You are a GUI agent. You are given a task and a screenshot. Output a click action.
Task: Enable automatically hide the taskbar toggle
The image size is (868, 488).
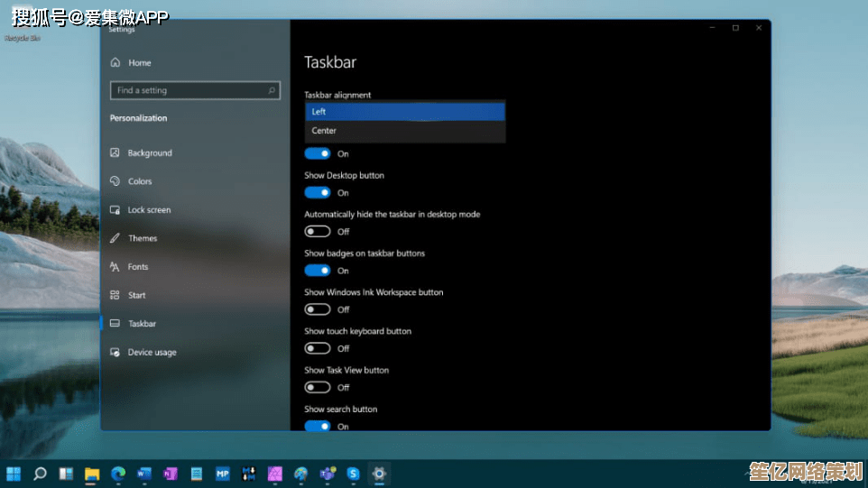coord(317,232)
